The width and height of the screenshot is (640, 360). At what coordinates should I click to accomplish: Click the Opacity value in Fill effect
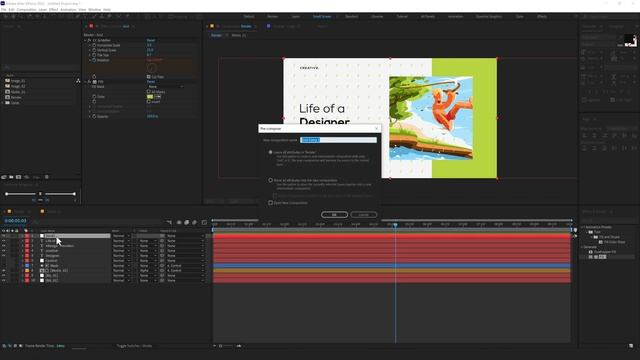(x=152, y=116)
